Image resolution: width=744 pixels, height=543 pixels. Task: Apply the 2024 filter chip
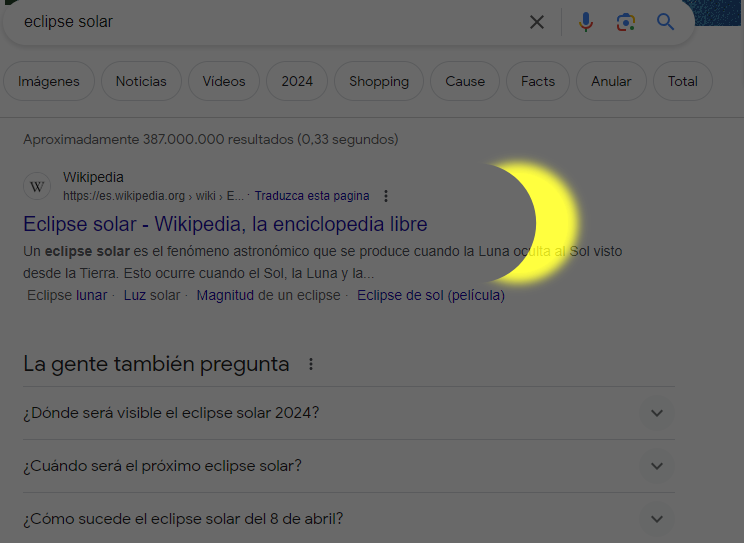pyautogui.click(x=297, y=81)
